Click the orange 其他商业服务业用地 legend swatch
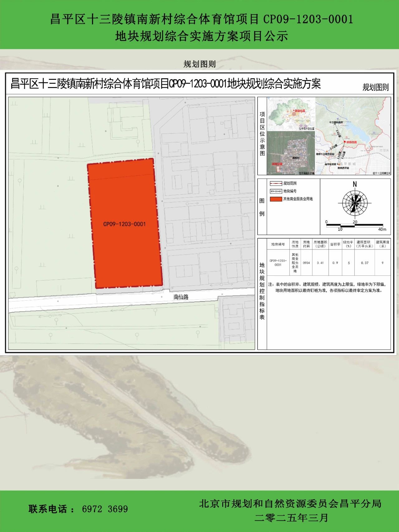This screenshot has width=399, height=532. click(276, 199)
